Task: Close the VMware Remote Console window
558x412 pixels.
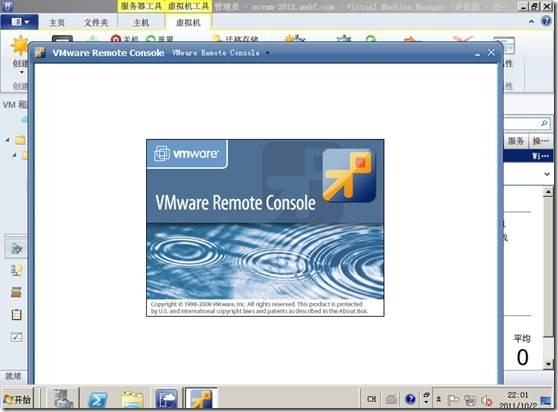Action: tap(491, 52)
